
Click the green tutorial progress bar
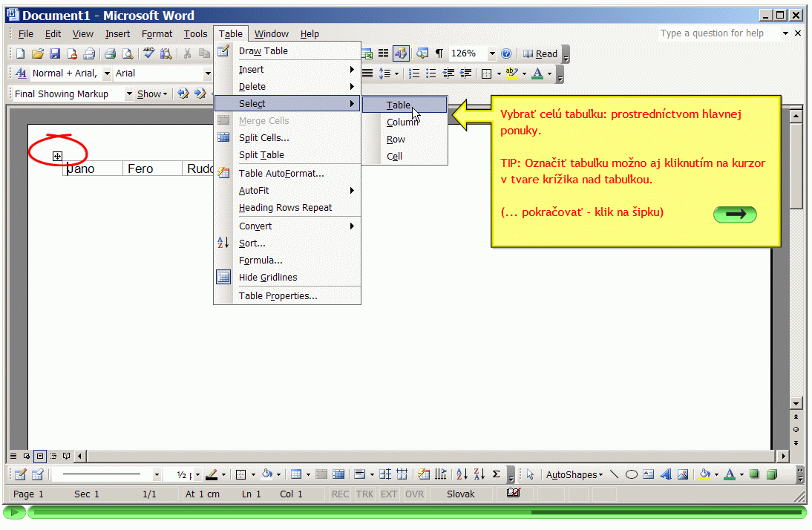click(417, 512)
